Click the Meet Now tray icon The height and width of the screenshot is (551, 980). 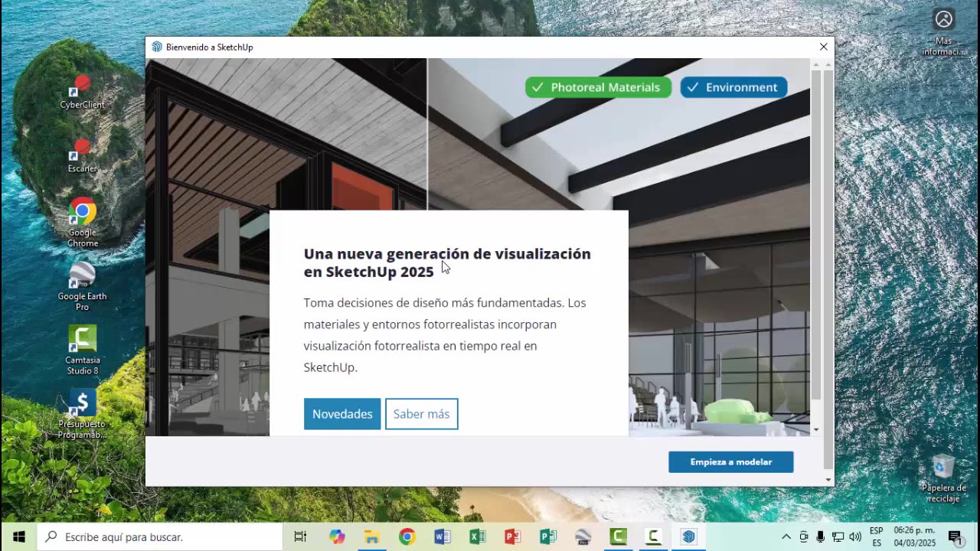point(804,537)
